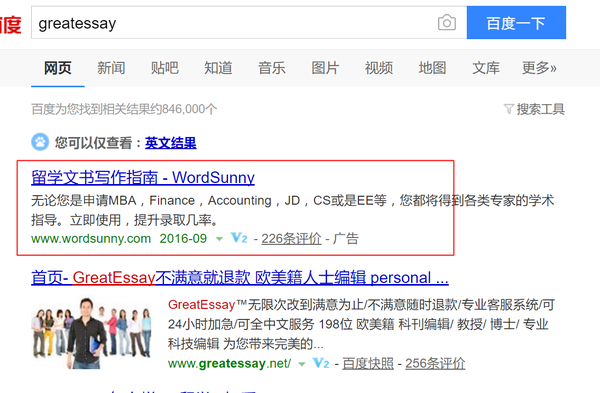Click the 英文结果 link
Screen dimensions: 600x393
(x=171, y=143)
